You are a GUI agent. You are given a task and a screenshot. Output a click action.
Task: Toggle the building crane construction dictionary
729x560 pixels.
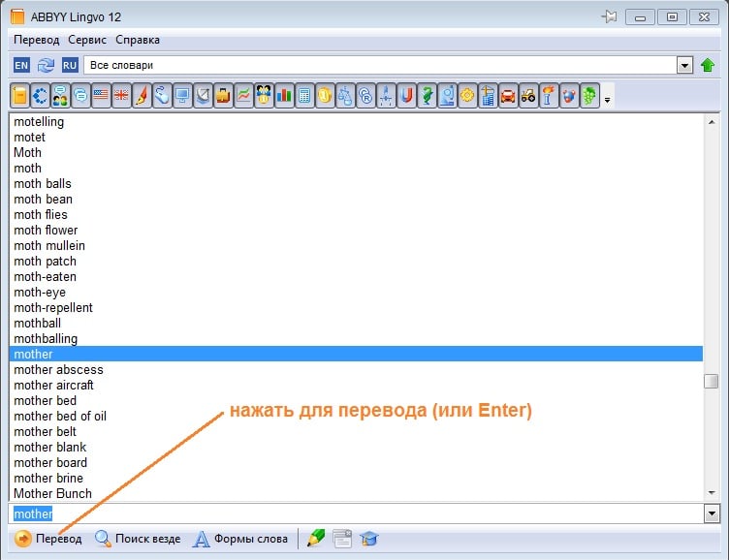(x=488, y=96)
